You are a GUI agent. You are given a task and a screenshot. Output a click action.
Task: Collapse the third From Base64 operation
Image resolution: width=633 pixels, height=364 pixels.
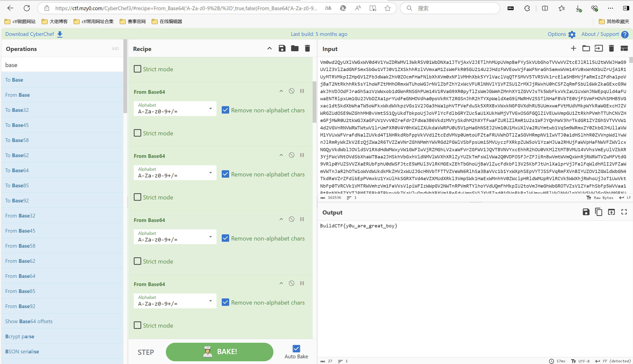click(x=281, y=219)
